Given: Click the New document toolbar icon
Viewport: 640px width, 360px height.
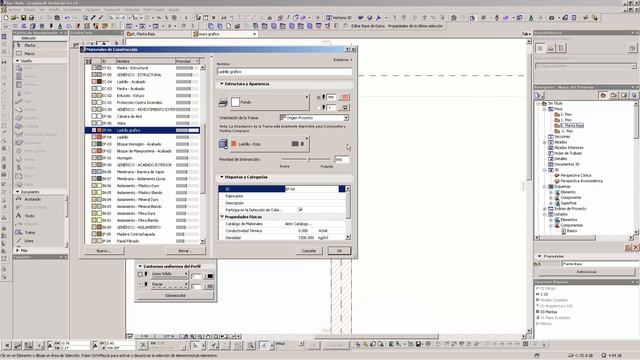Looking at the screenshot, I should pos(6,18).
